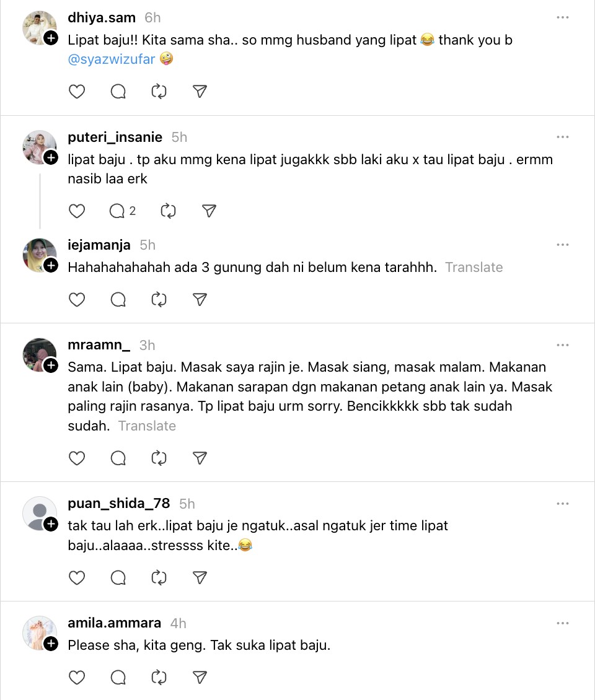Viewport: 595px width, 700px height.
Task: Open the reply box for puan_shida_78's comment
Action: tap(118, 578)
